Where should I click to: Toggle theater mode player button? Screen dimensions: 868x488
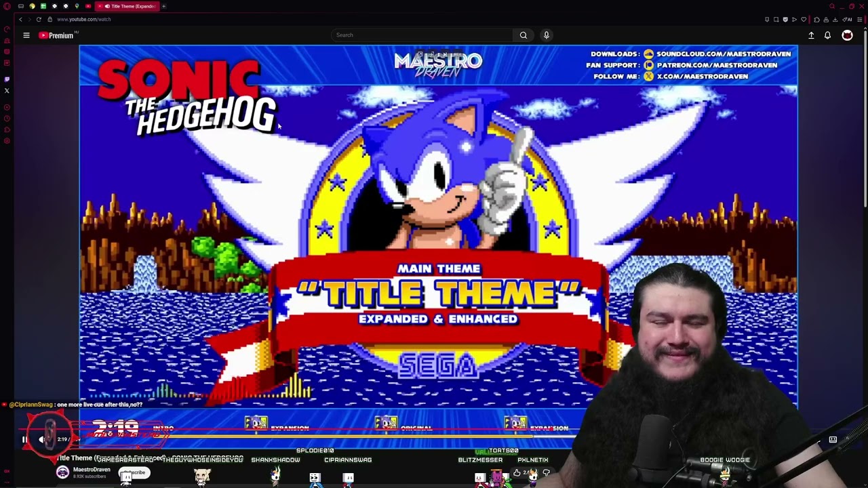(x=833, y=439)
